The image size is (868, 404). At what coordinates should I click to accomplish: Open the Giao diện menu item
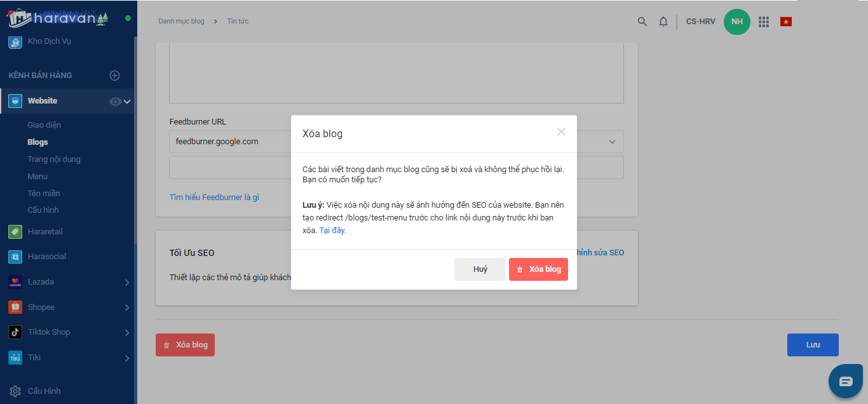pos(44,125)
